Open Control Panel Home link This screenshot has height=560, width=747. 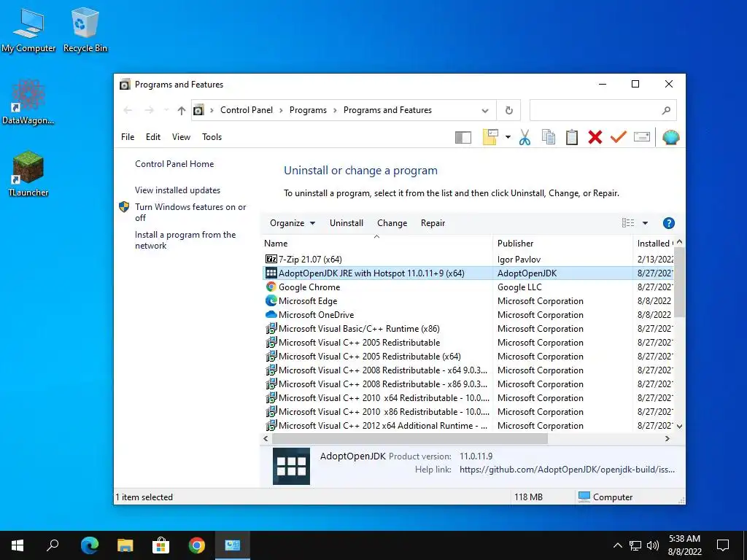[x=174, y=164]
